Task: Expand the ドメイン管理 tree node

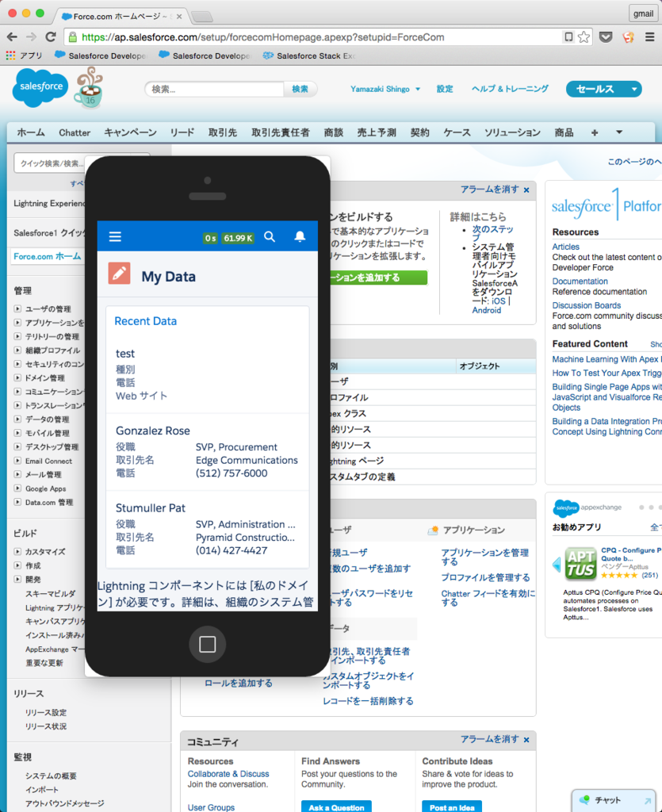Action: 17,377
